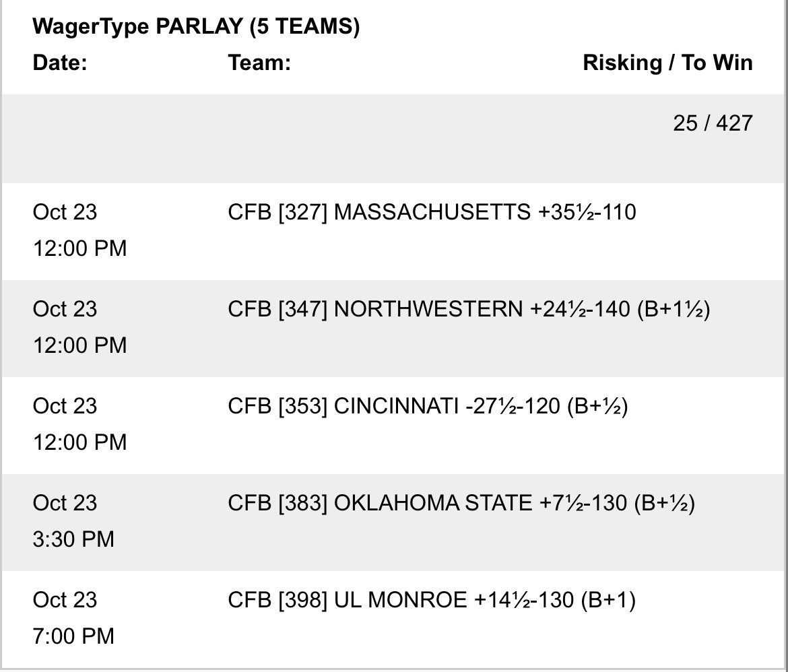Click the 3:30 PM Oklahoma State game time
This screenshot has height=672, width=788.
click(73, 539)
